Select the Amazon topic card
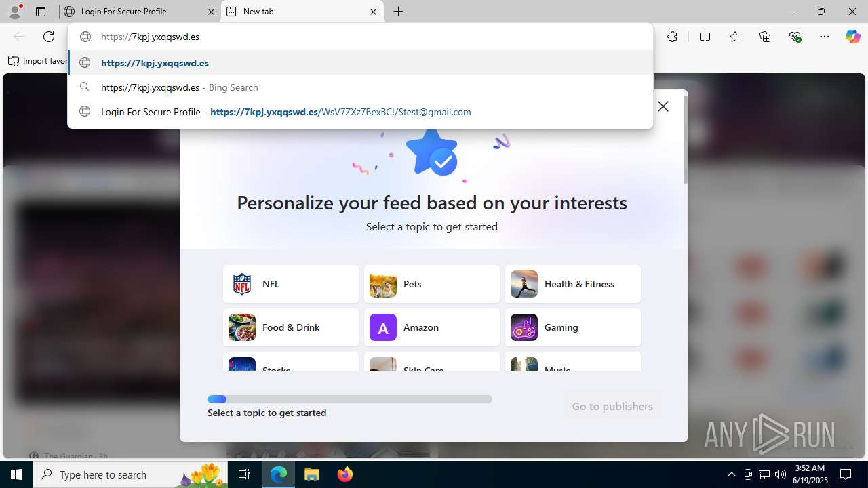The image size is (868, 488). point(432,327)
